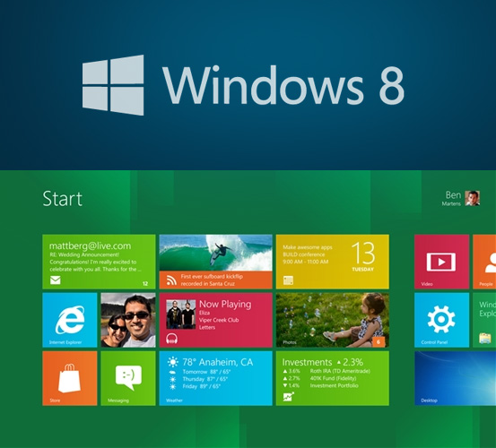
Task: Launch the Messaging tile
Action: [x=128, y=378]
